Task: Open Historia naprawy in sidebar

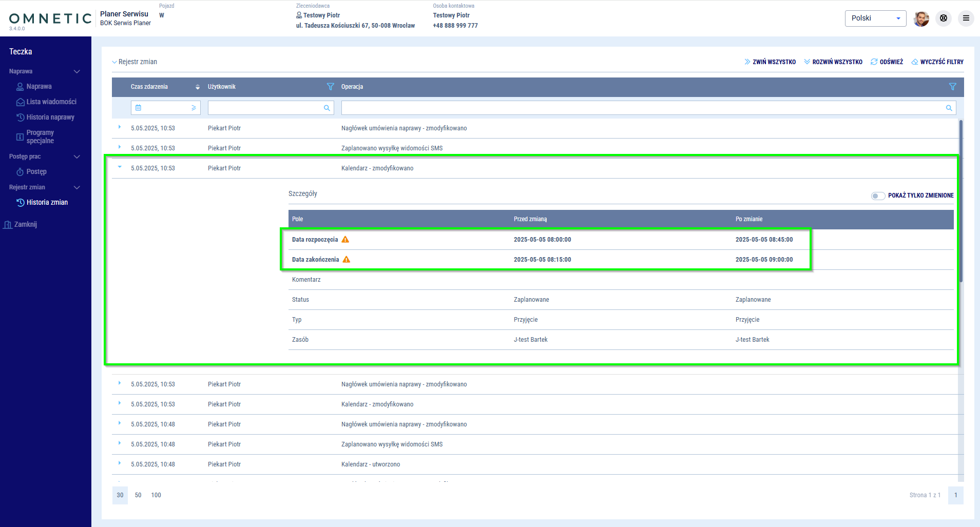Action: tap(50, 118)
